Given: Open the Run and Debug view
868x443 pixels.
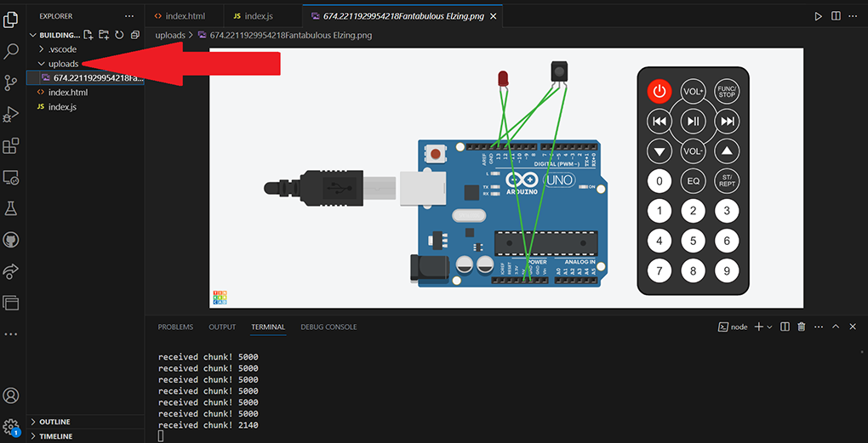Looking at the screenshot, I should click(x=10, y=115).
